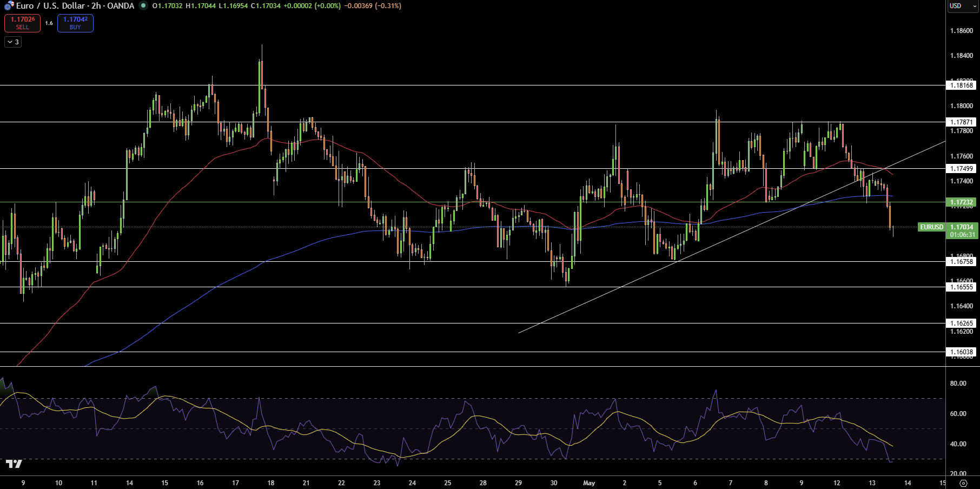This screenshot has width=980, height=489.
Task: Click the green market status dot
Action: click(x=143, y=6)
